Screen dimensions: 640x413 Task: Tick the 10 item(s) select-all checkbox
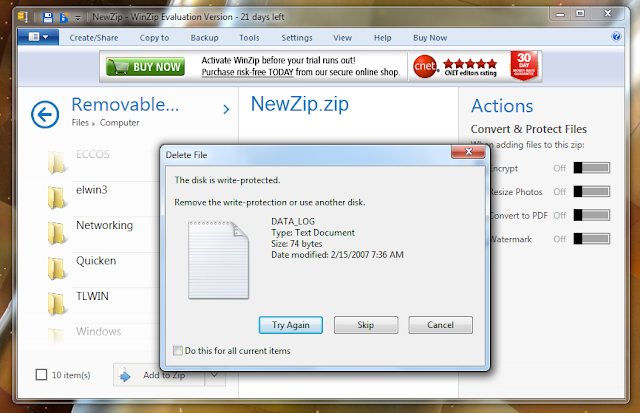(41, 374)
